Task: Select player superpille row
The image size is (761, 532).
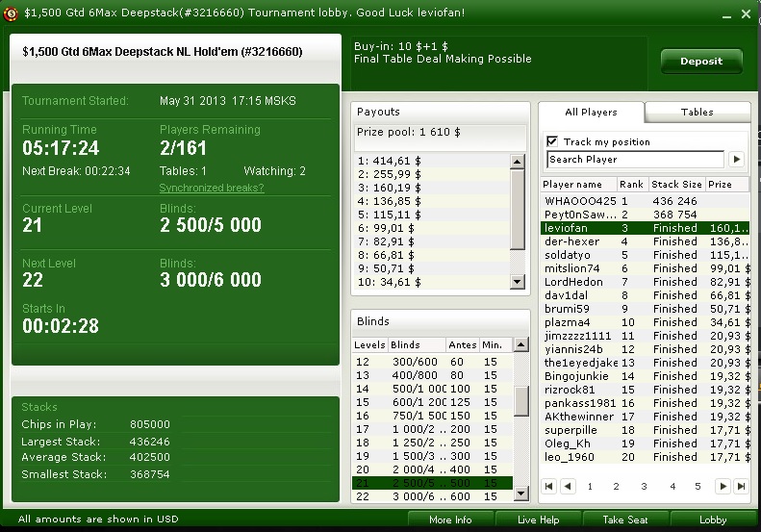Action: [645, 430]
